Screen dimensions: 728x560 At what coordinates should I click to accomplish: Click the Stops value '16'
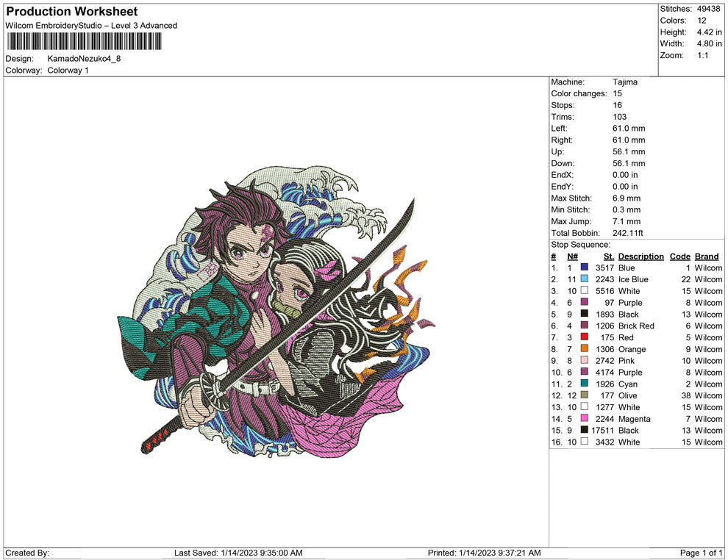click(x=617, y=105)
